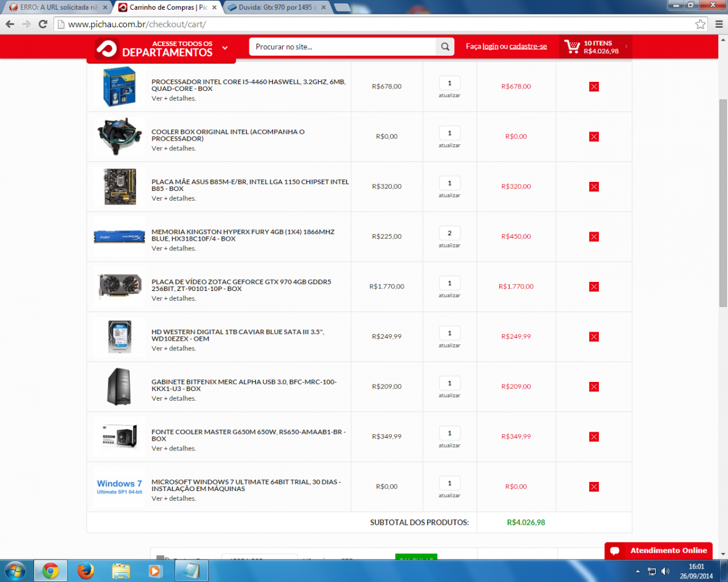Click the Intel Core i5 processor thumbnail

pyautogui.click(x=120, y=87)
